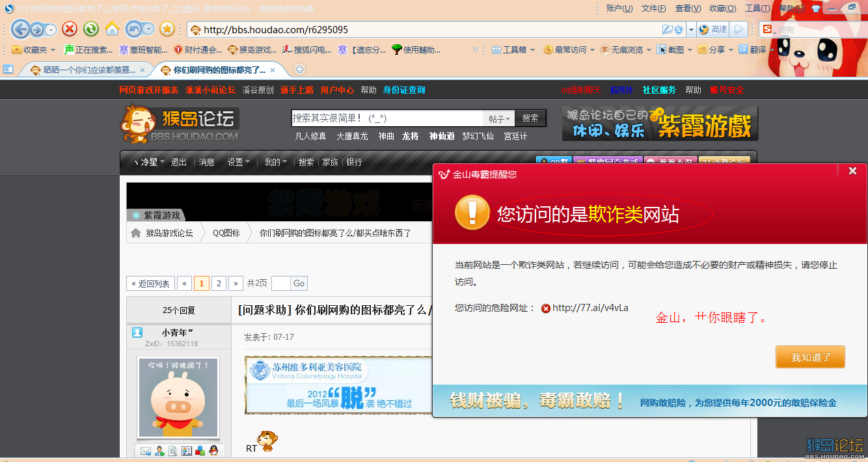This screenshot has width=868, height=462.
Task: Go to page 2 of the thread
Action: [x=219, y=283]
